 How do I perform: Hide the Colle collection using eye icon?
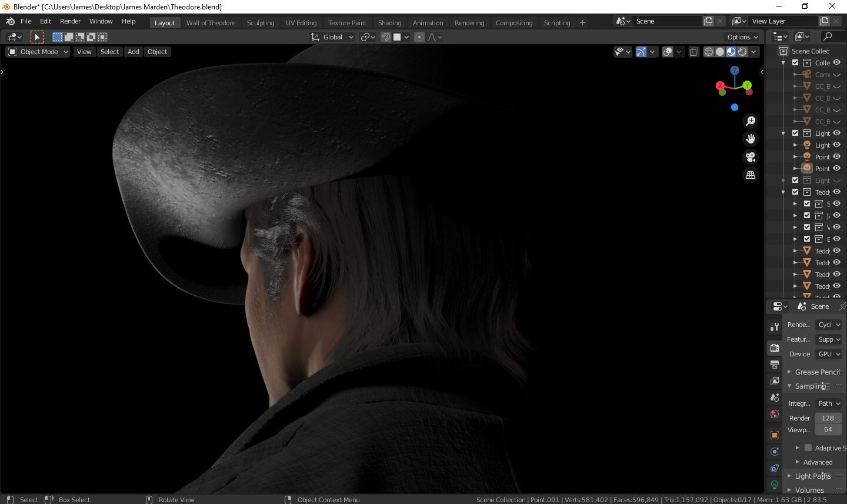pyautogui.click(x=836, y=62)
